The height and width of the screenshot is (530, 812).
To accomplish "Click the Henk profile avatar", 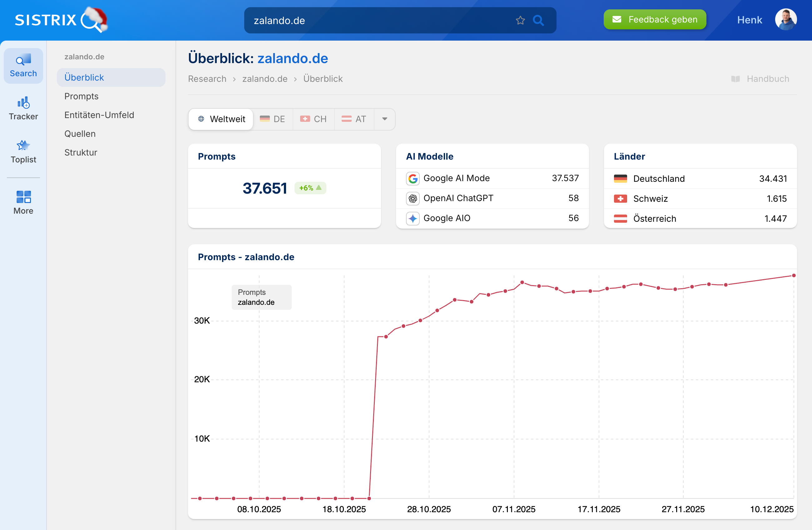I will pyautogui.click(x=786, y=19).
